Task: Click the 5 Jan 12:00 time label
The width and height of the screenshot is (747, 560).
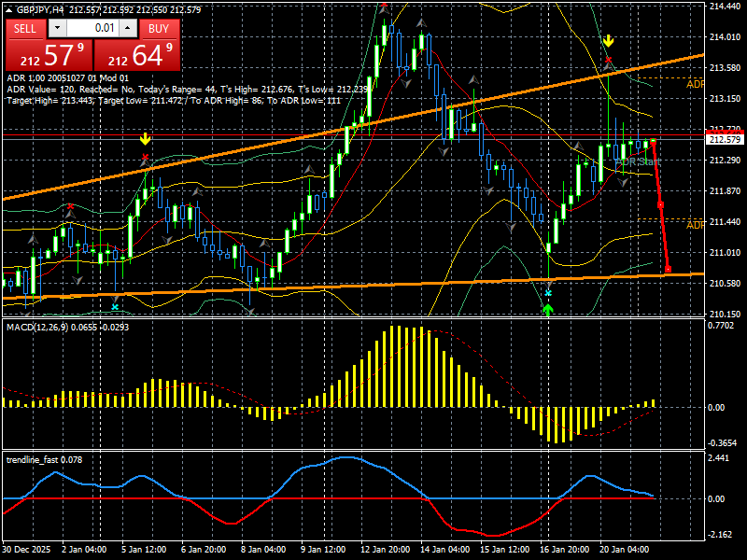Action: pyautogui.click(x=145, y=550)
